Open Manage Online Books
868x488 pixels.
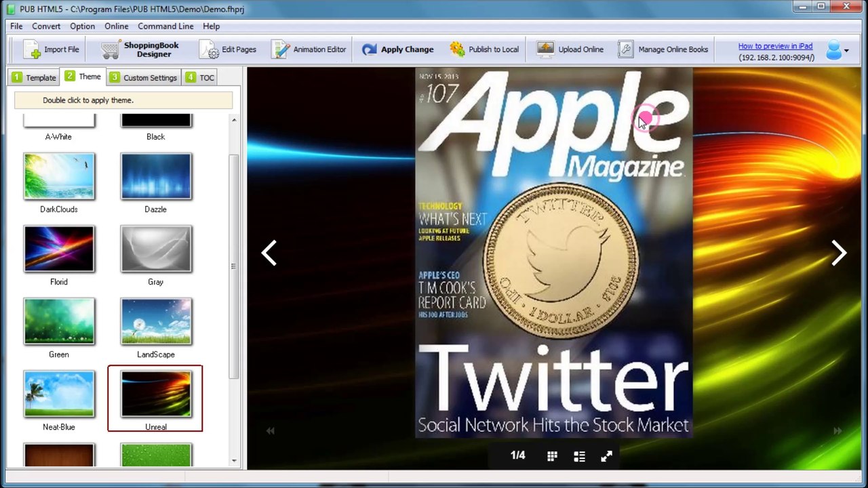(663, 49)
